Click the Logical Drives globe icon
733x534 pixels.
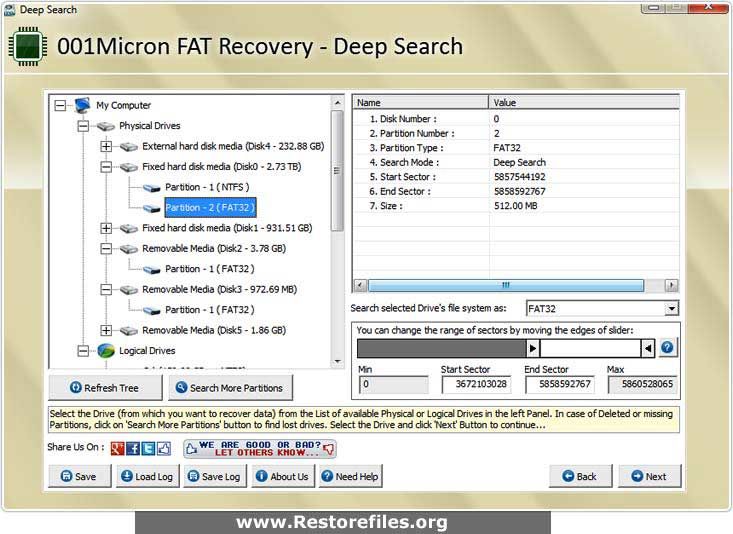(x=106, y=351)
